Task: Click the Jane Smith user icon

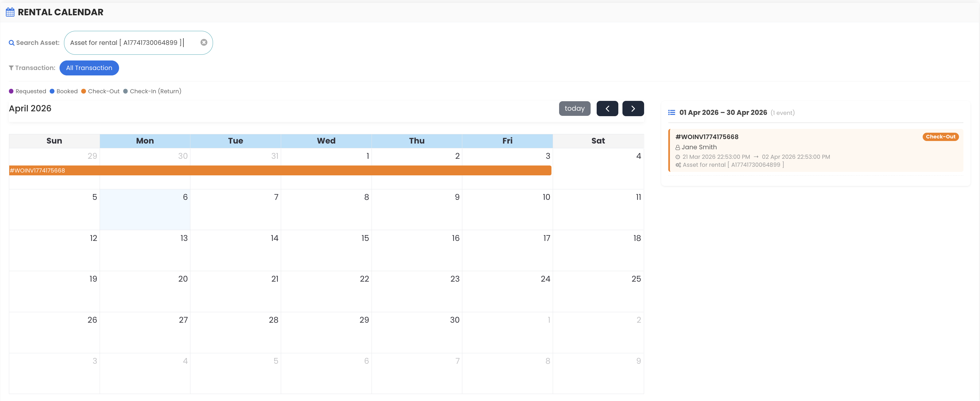Action: [x=678, y=147]
